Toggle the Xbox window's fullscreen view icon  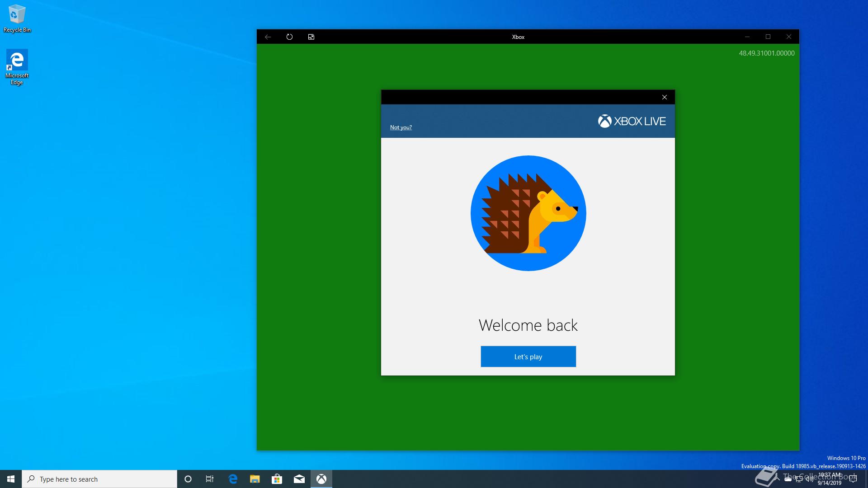[311, 37]
